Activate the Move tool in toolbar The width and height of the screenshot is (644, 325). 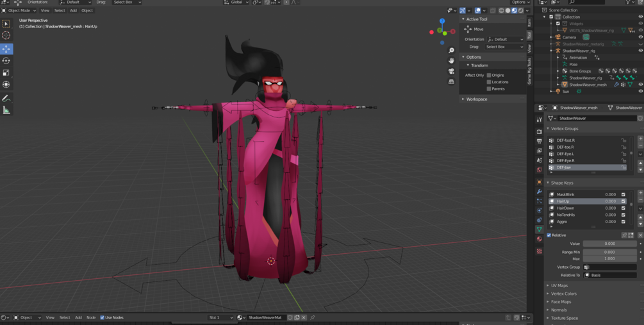click(6, 49)
